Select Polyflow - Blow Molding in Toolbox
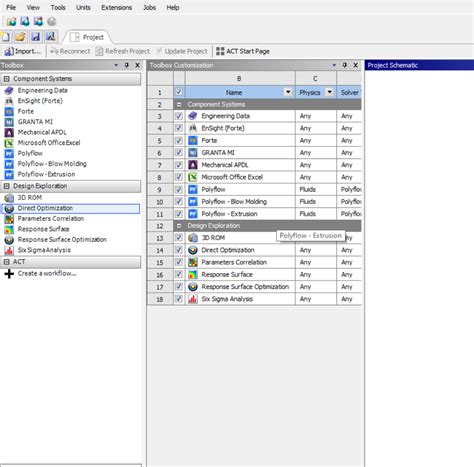 point(52,164)
